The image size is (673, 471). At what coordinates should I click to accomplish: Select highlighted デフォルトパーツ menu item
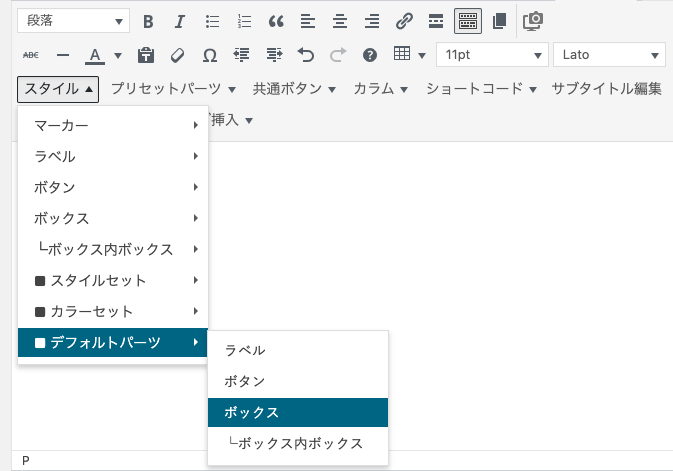(x=113, y=342)
